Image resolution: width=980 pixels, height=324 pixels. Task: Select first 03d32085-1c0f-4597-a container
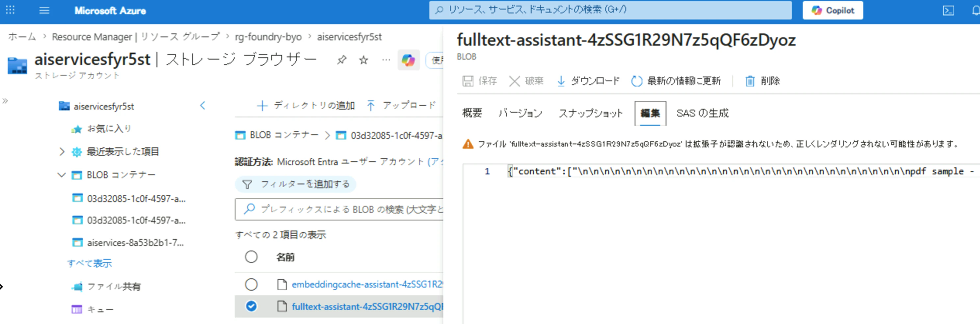point(129,198)
